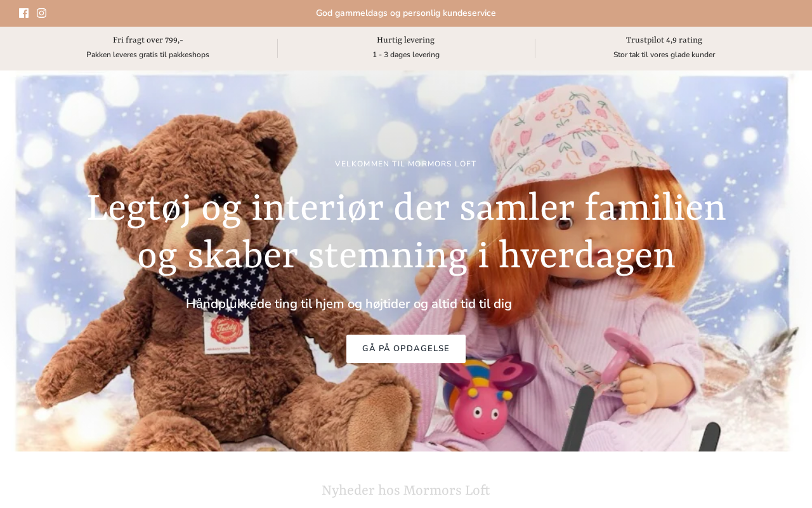Screen dimensions: 812x508
Task: Click 'Pakken leveres gratis til pakkeshops' text
Action: coord(148,55)
